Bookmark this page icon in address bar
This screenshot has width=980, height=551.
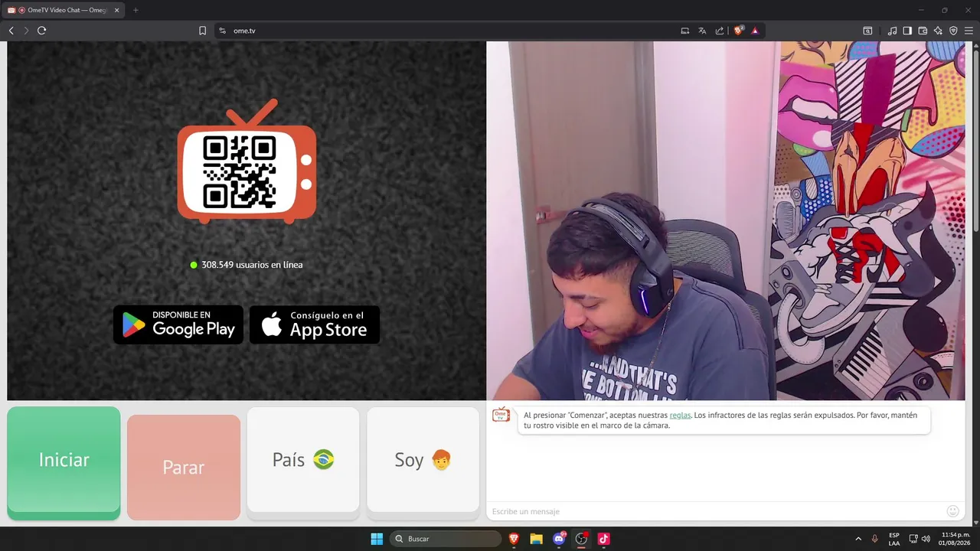click(203, 31)
